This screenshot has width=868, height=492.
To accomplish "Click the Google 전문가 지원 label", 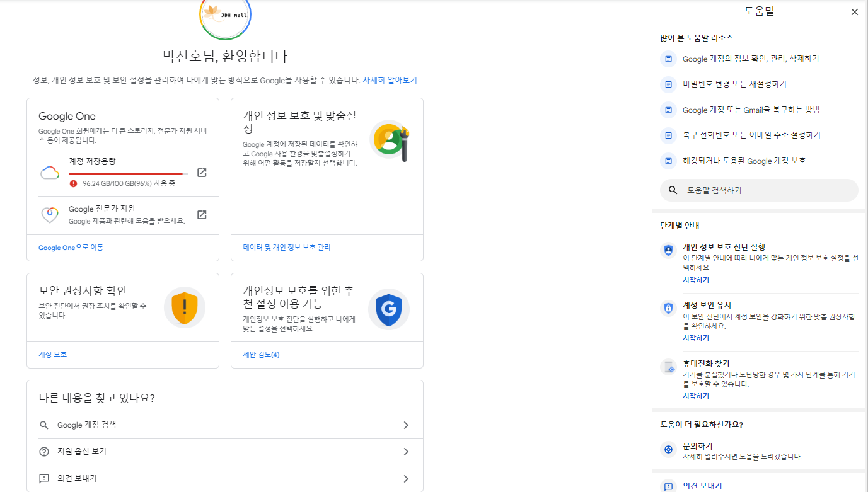I will (101, 209).
